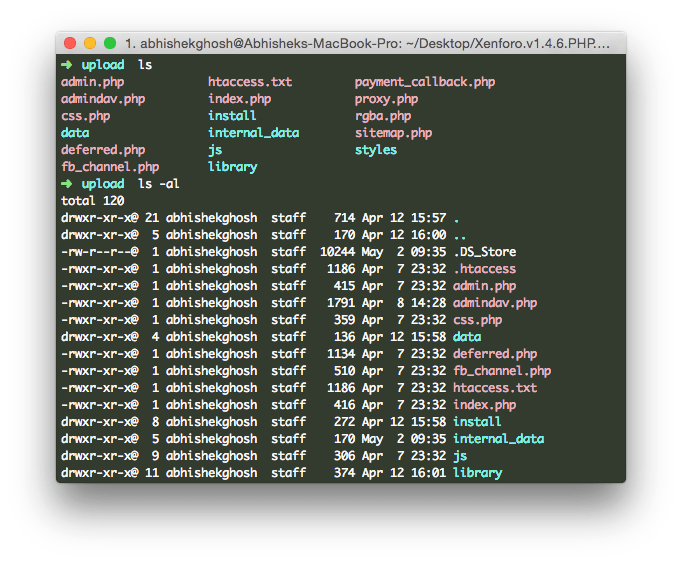Click 'index.php' in the first ls output
Viewport: 682px width, 563px height.
240,99
